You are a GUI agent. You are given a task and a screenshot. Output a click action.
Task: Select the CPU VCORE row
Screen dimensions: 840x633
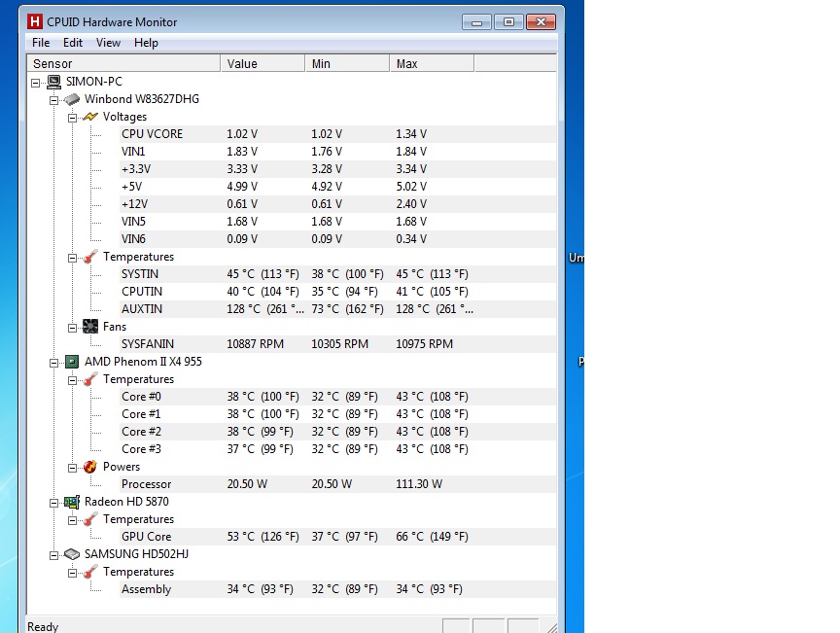[338, 134]
